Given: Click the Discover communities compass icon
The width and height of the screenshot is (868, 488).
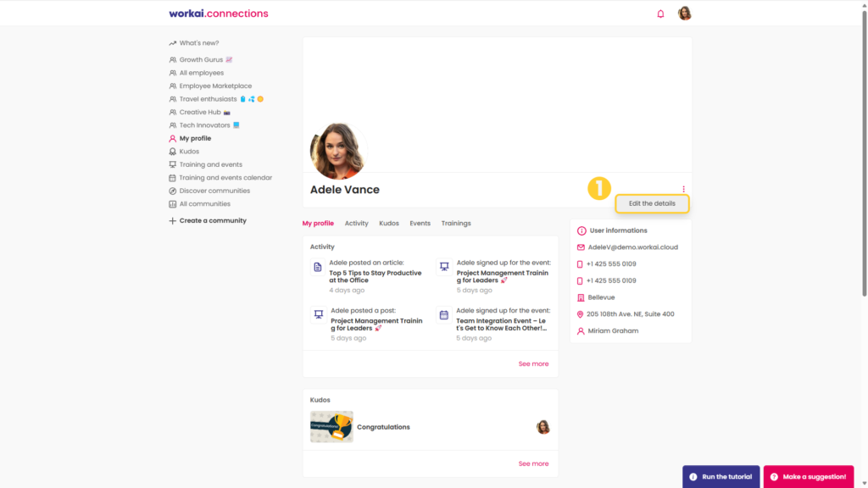Looking at the screenshot, I should (173, 191).
